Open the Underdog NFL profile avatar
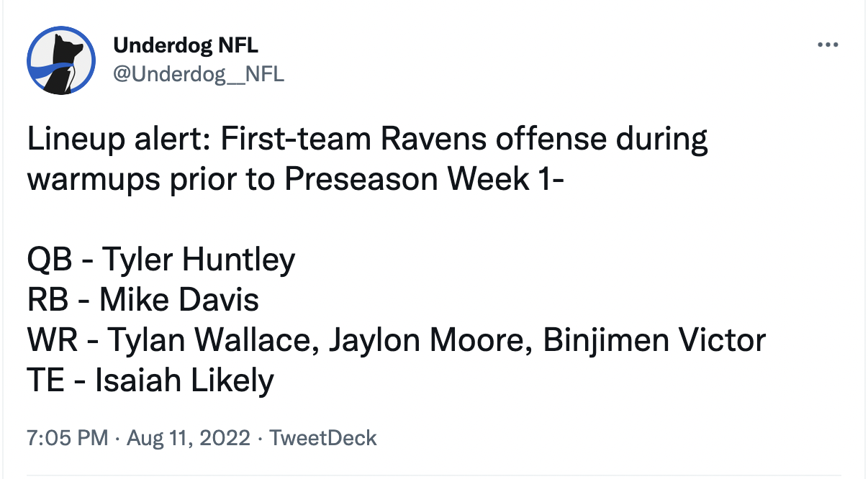Screen dimensions: 868x479 [61, 60]
